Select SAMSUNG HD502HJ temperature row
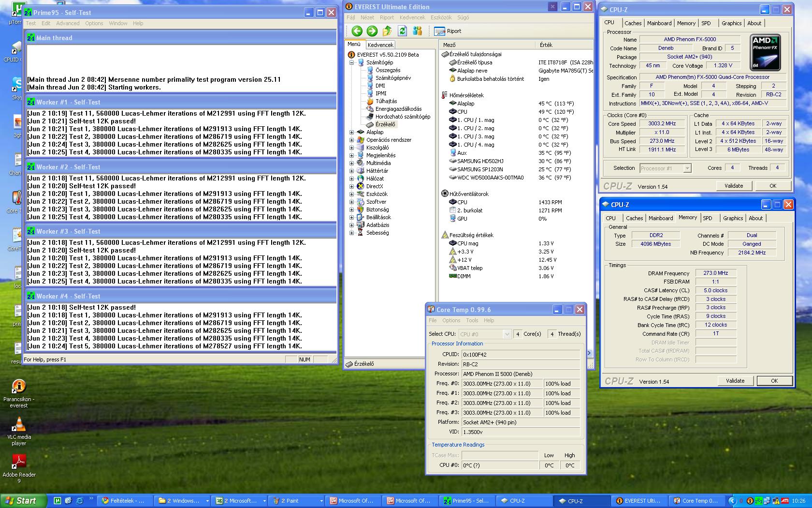The width and height of the screenshot is (812, 508). click(x=517, y=161)
